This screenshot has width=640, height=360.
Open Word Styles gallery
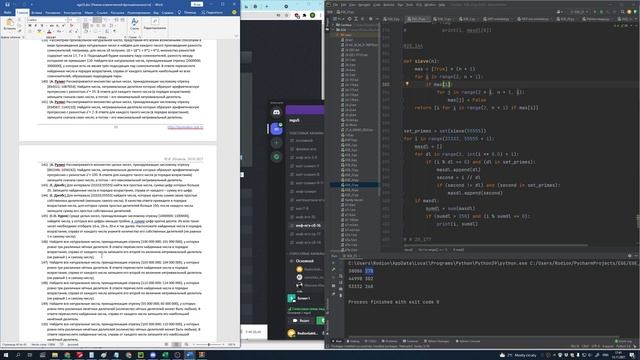point(135,24)
